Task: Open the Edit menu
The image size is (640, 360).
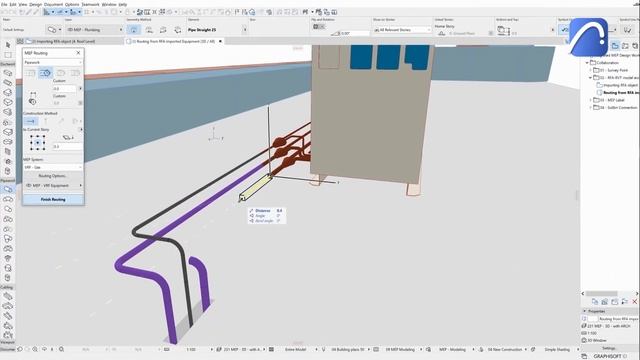Action: point(13,4)
